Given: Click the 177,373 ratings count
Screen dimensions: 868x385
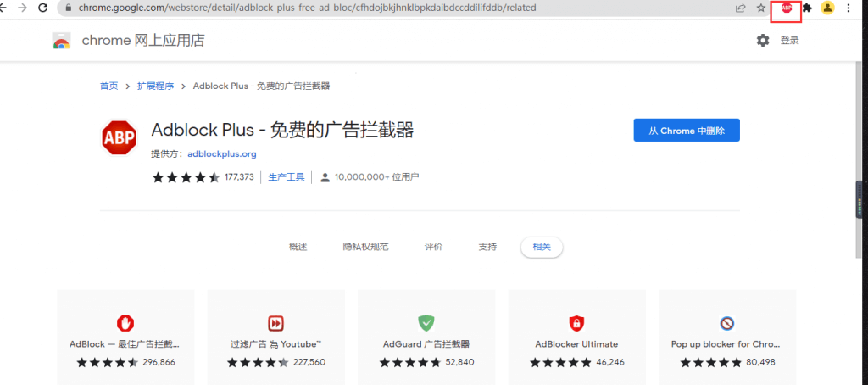Looking at the screenshot, I should click(x=239, y=177).
